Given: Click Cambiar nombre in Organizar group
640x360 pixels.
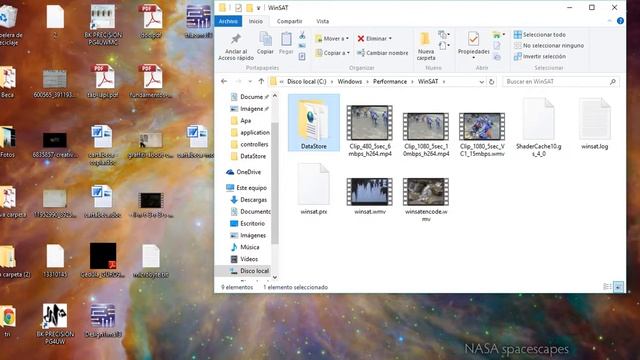Looking at the screenshot, I should click(382, 53).
